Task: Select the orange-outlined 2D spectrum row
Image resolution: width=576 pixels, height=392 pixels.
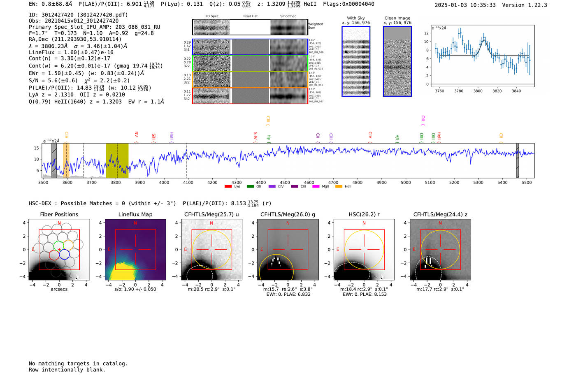Action: click(x=250, y=79)
